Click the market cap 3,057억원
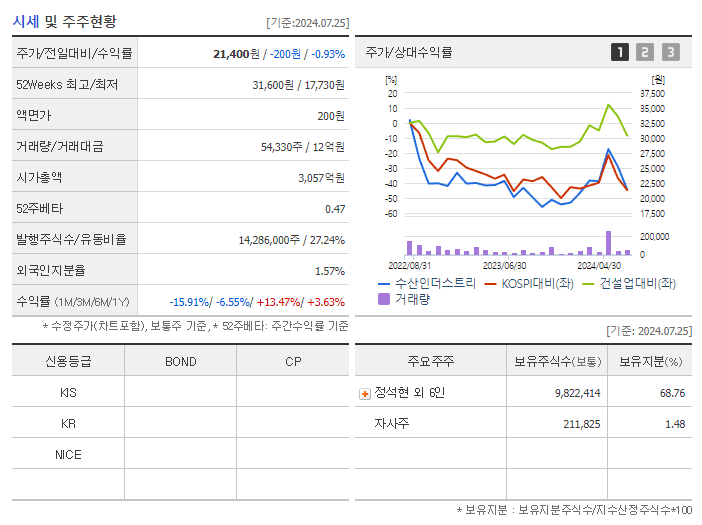The image size is (702, 525). click(x=321, y=178)
